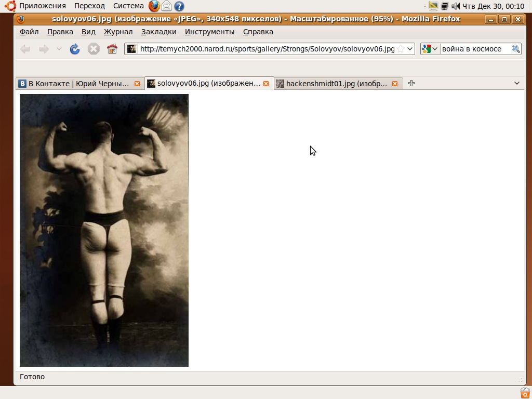The image size is (532, 399).
Task: Open the URL bar history dropdown
Action: (410, 49)
